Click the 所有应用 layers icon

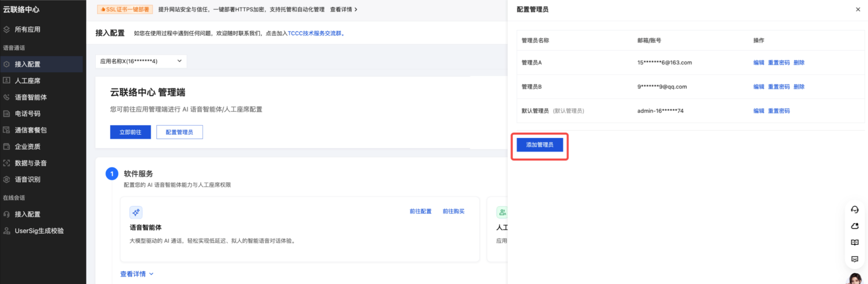[x=6, y=29]
